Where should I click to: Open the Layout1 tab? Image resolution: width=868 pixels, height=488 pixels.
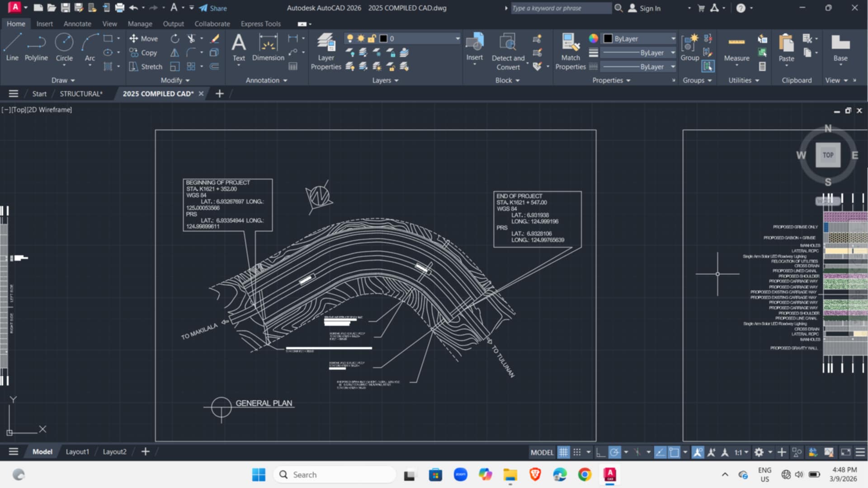coord(77,451)
